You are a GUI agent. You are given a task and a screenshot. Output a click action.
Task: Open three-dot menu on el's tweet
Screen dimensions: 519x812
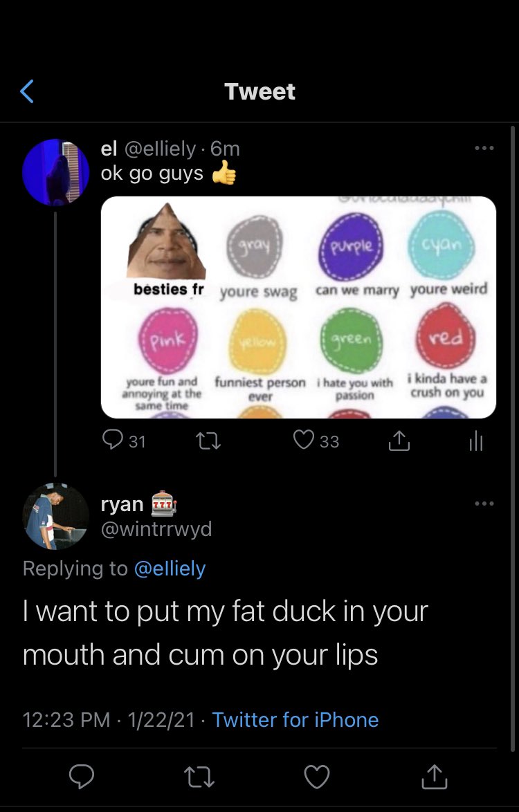pyautogui.click(x=484, y=148)
